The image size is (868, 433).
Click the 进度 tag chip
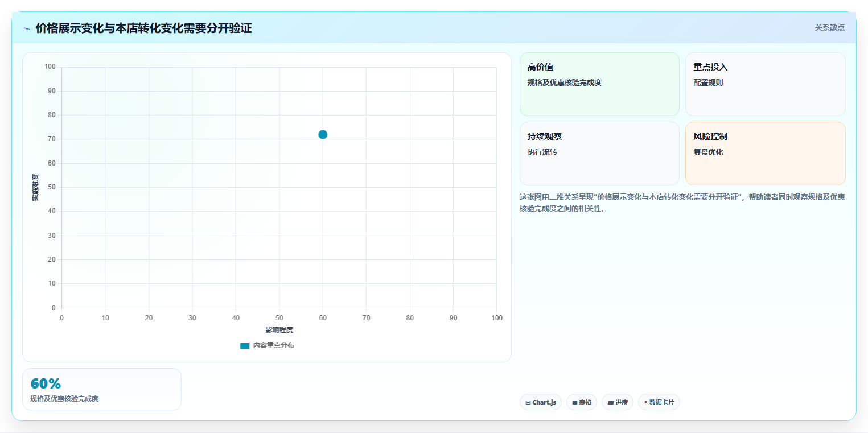(617, 402)
